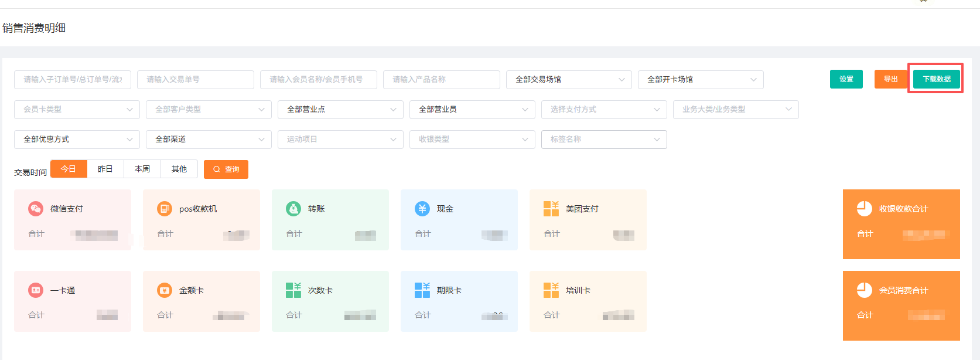Click the 收银收款合计 pie chart icon
This screenshot has width=980, height=360.
tap(865, 209)
